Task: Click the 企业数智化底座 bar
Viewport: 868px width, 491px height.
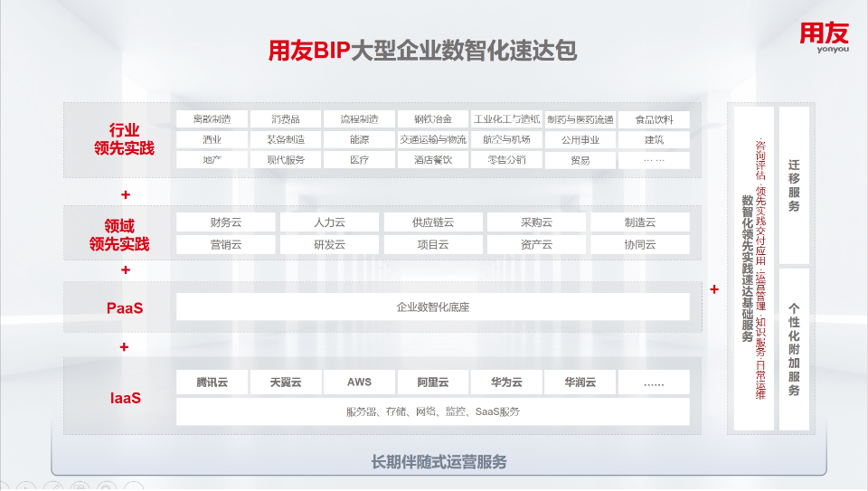Action: [432, 307]
